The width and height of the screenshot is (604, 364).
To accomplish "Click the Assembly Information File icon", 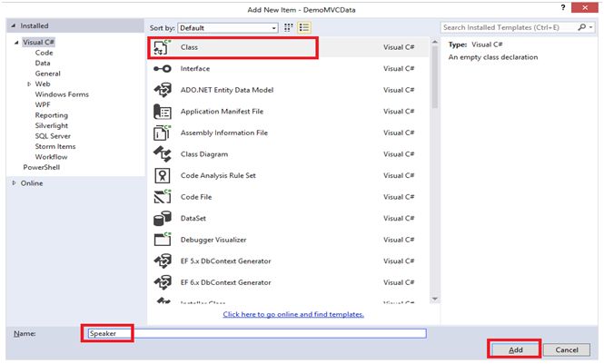I will point(163,133).
